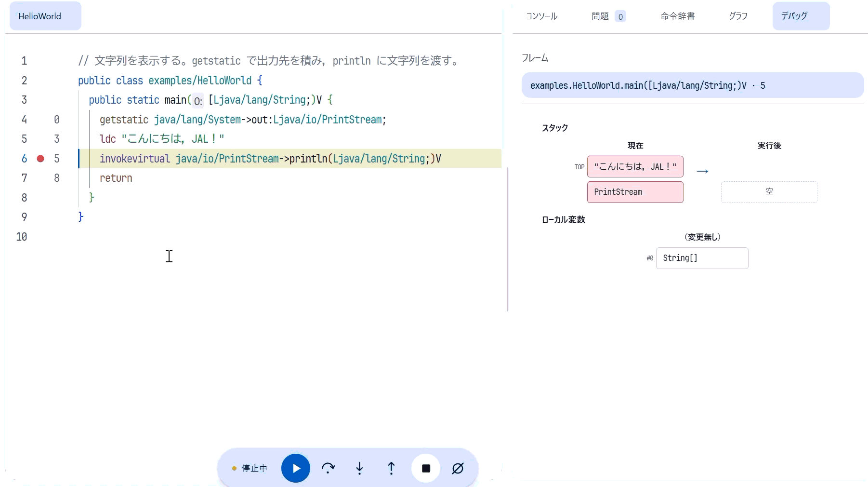
Task: Click line number 10 in the gutter
Action: tap(22, 237)
